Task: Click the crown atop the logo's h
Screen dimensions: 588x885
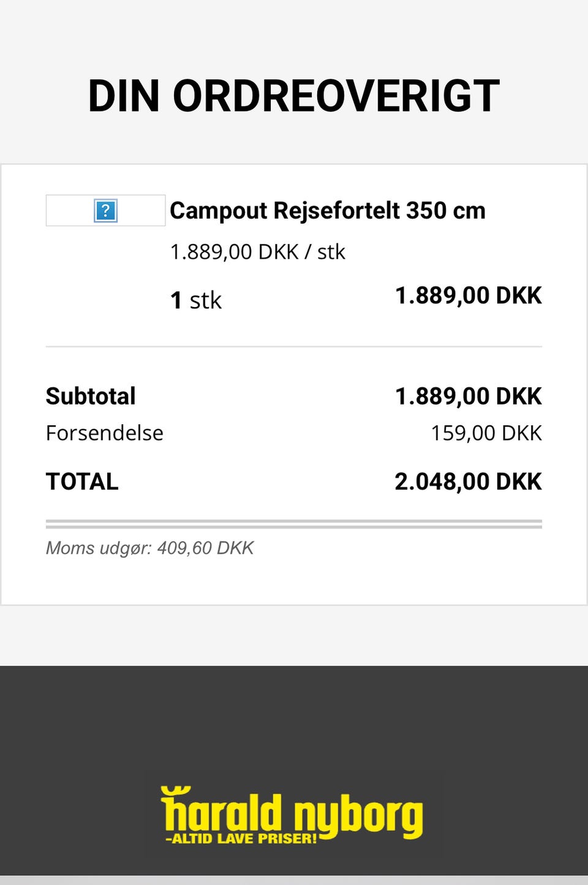Action: [175, 792]
